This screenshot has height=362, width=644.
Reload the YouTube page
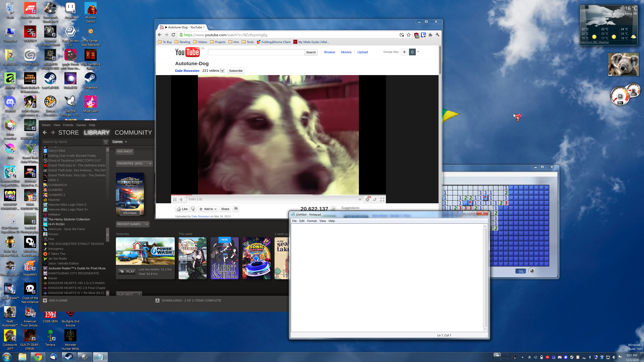pyautogui.click(x=173, y=35)
